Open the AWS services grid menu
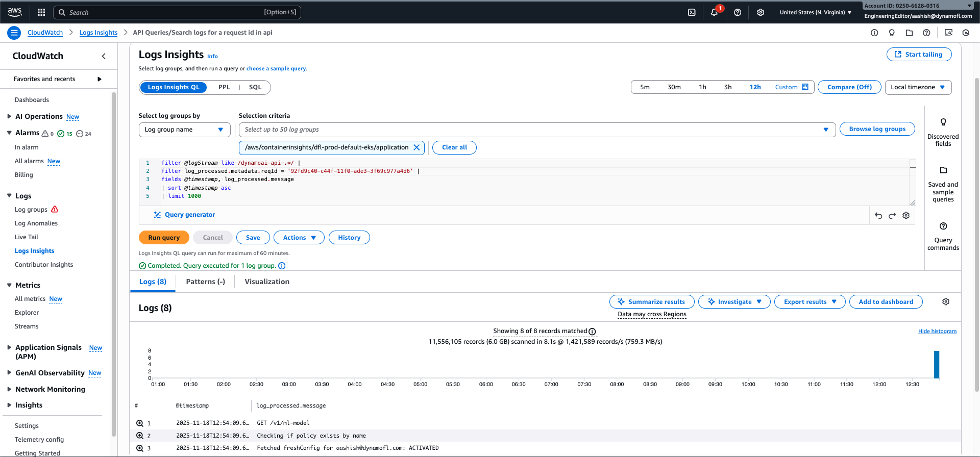 point(41,12)
